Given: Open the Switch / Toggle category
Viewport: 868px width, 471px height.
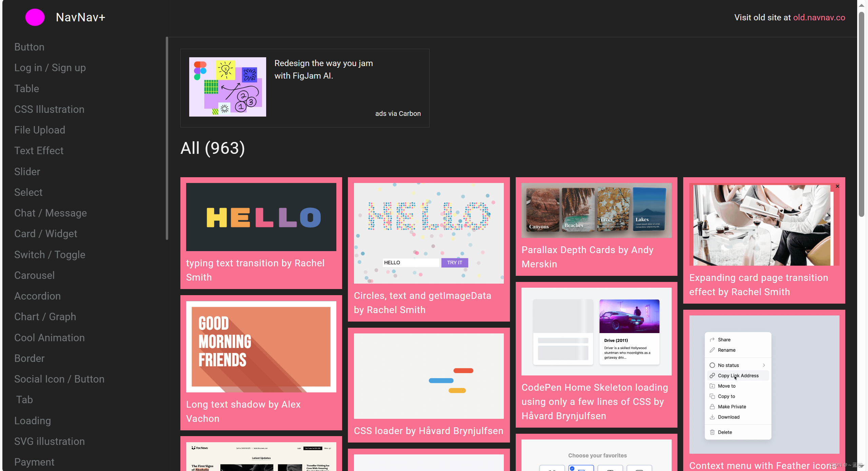Looking at the screenshot, I should click(x=50, y=254).
